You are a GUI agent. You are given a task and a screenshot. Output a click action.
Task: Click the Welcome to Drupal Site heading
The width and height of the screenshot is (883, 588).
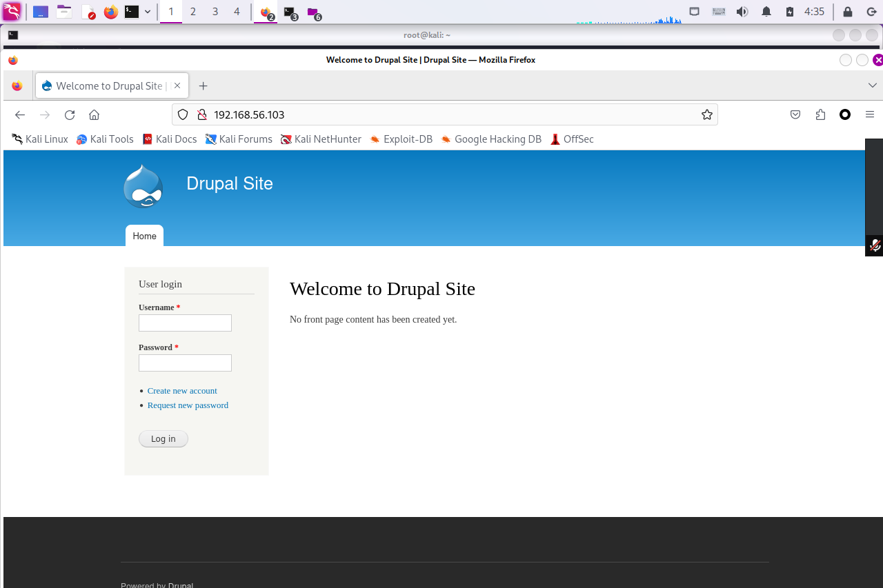click(x=382, y=289)
